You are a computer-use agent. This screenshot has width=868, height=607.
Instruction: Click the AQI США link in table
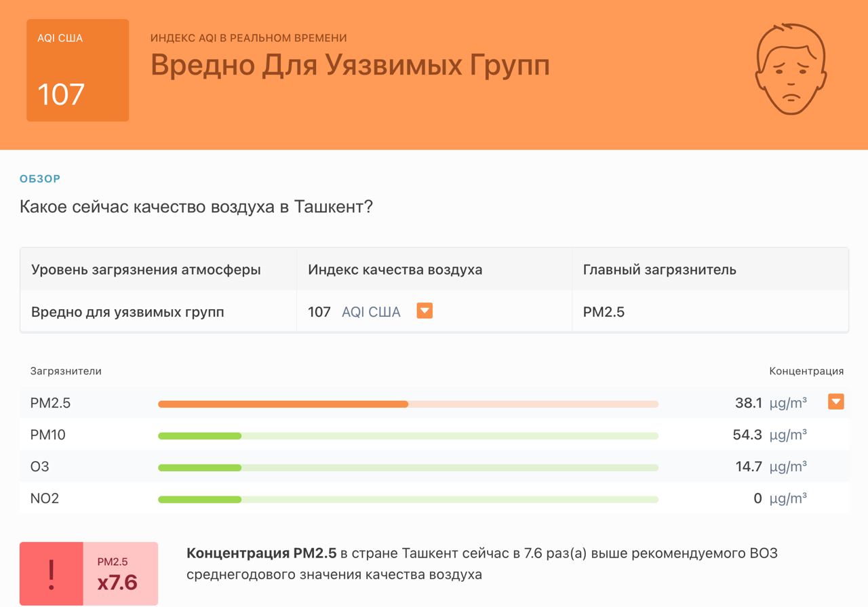371,312
